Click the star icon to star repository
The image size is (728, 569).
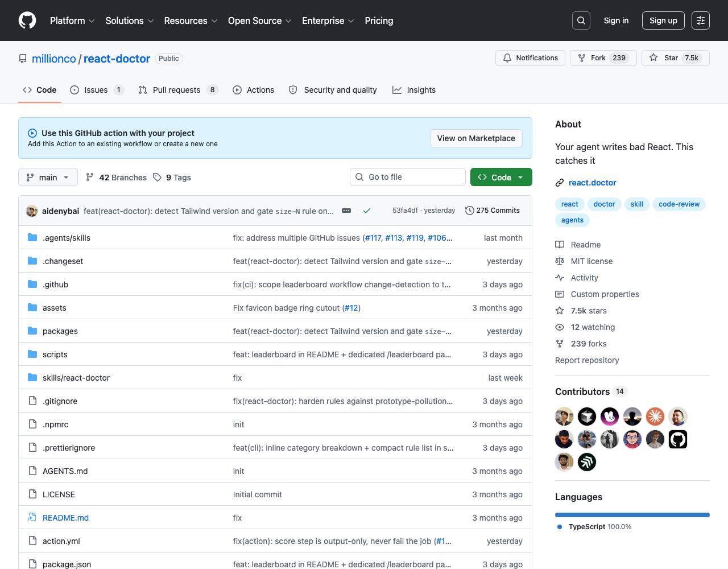click(x=653, y=58)
